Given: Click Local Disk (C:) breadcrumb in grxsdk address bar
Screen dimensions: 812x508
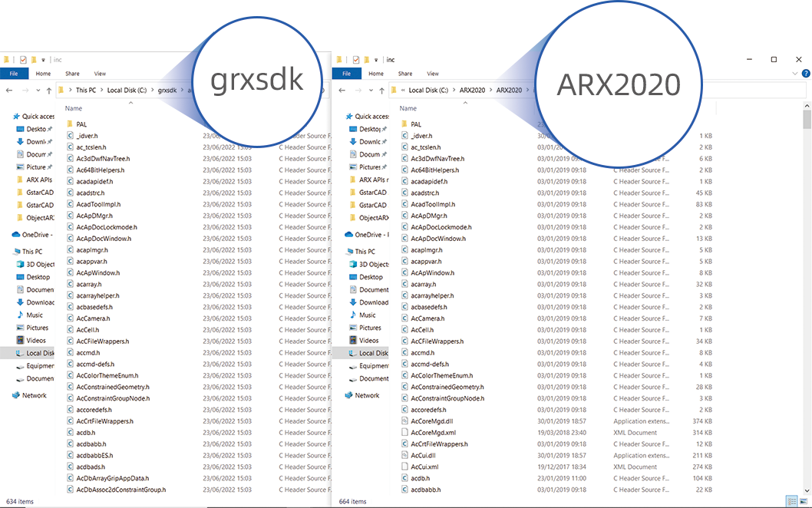Looking at the screenshot, I should coord(127,90).
